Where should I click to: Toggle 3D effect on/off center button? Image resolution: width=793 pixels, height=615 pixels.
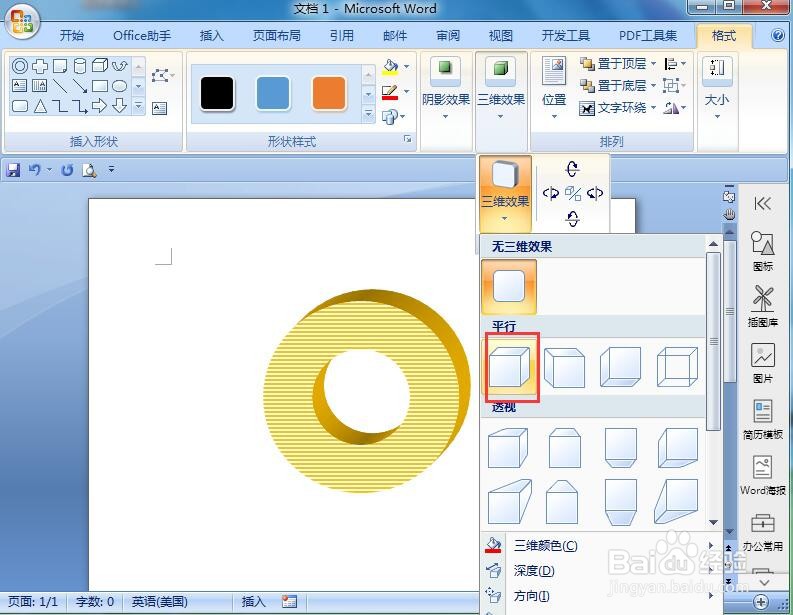pyautogui.click(x=572, y=193)
